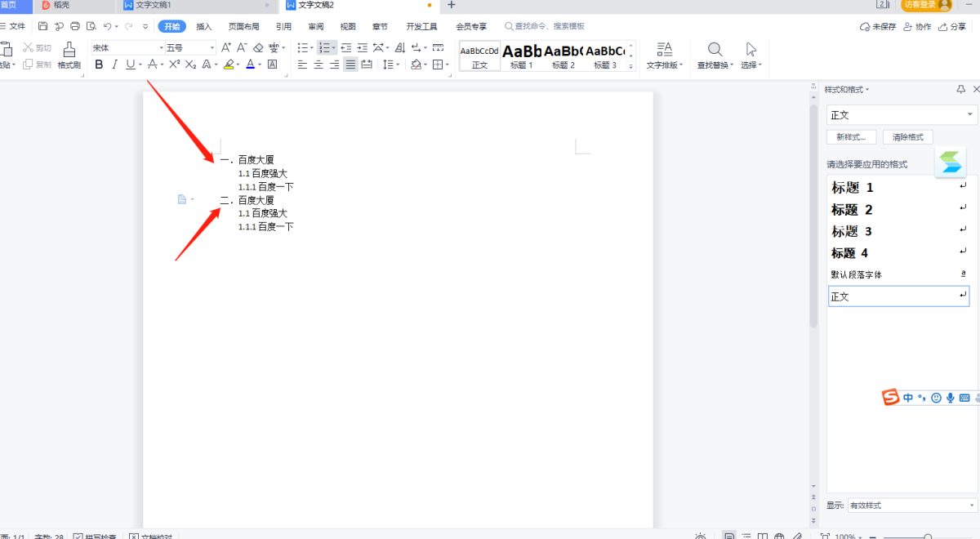This screenshot has width=980, height=539.
Task: Increase font size with A+ icon
Action: (x=226, y=47)
